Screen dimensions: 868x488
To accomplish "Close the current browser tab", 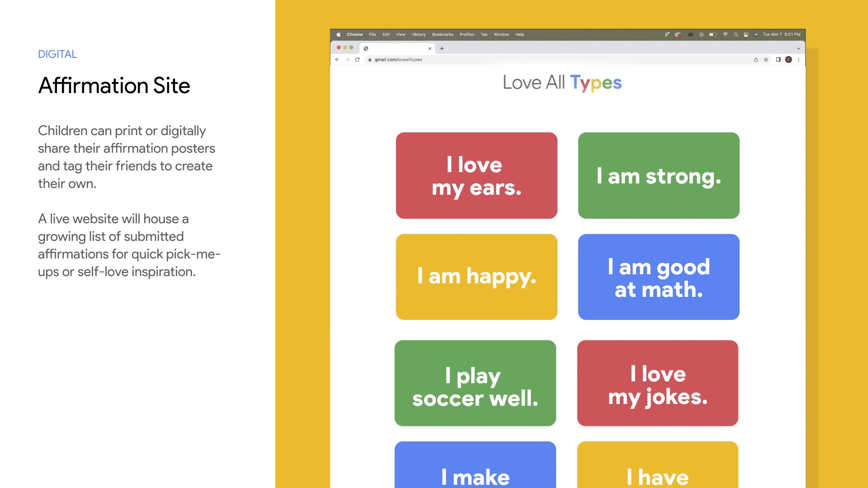I will pos(430,48).
